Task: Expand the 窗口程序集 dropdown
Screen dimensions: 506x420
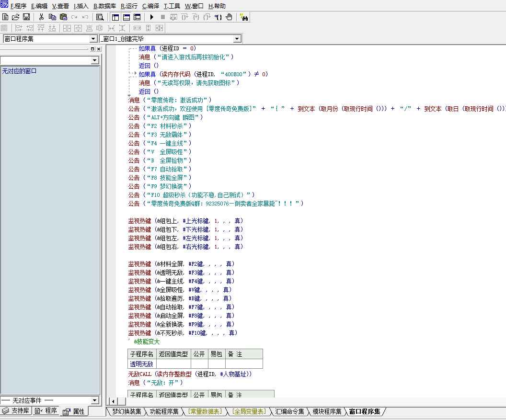Action: tap(93, 39)
